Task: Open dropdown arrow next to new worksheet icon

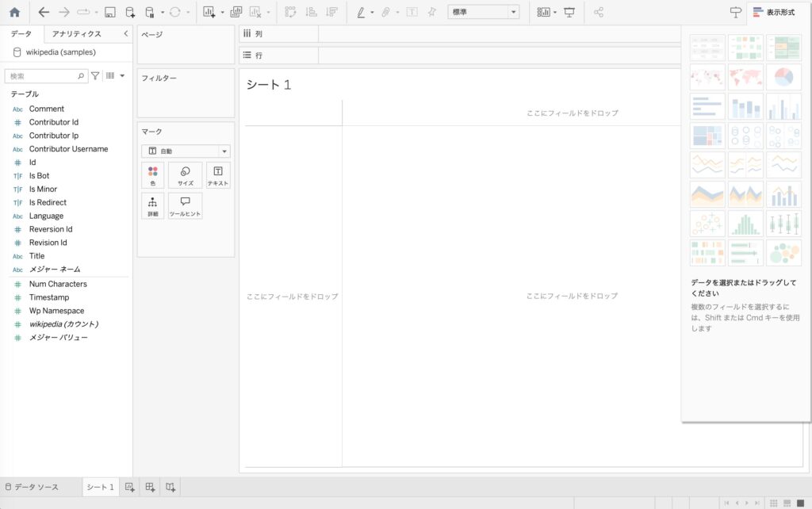Action: [x=222, y=12]
